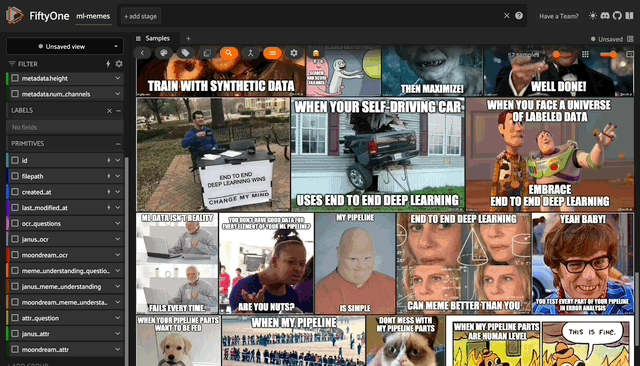Expand the ocr_questions filter chevron

click(x=118, y=224)
